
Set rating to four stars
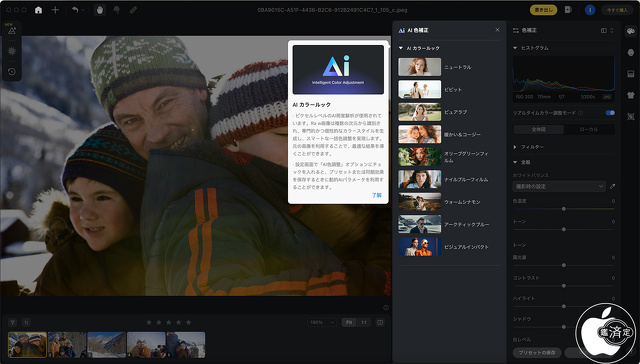tap(178, 322)
